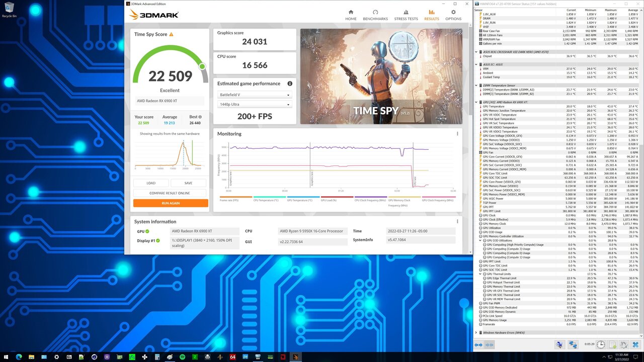Go to the Benchmarks section
Viewport: 644px width, 362px height.
point(375,15)
